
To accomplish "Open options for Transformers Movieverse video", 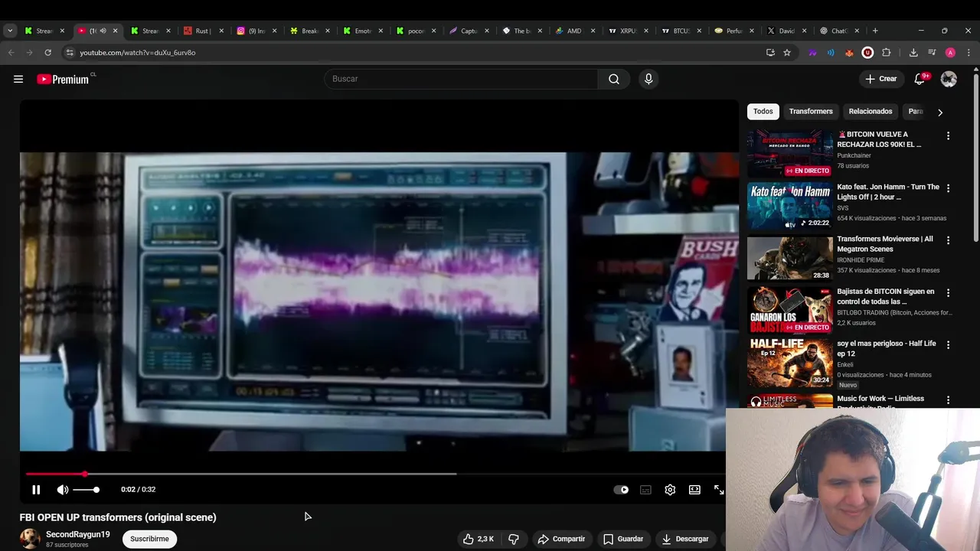I will click(948, 240).
